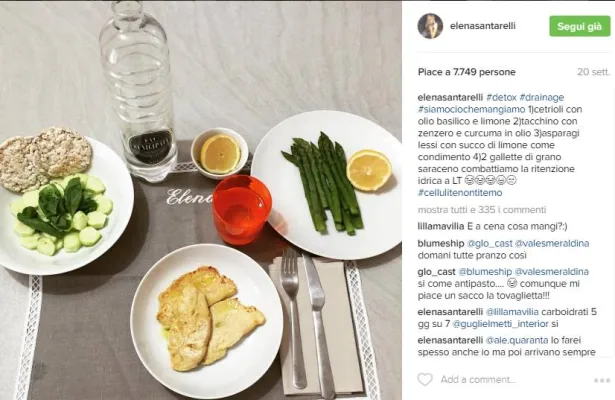The width and height of the screenshot is (615, 400).
Task: Open the @guglielmetti_interior mention
Action: coord(500,324)
